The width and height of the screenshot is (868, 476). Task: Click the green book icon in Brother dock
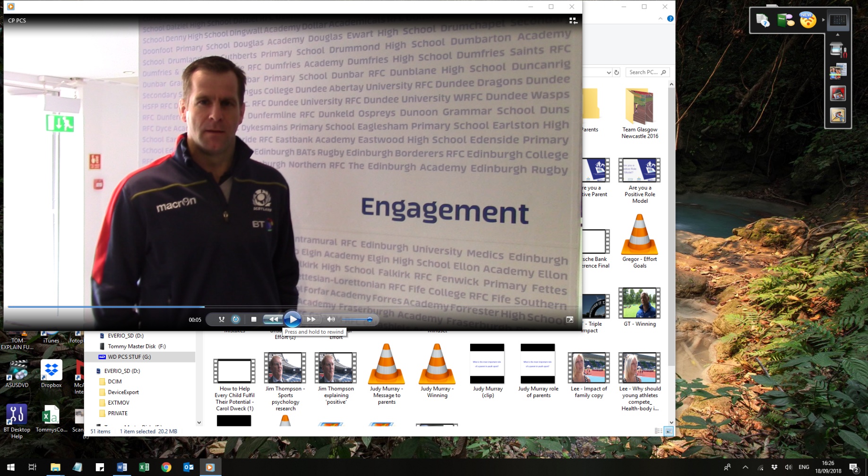(785, 20)
